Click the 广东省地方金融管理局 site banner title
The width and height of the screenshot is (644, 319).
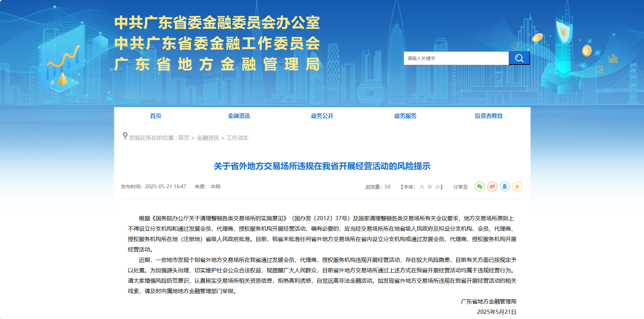pos(217,64)
